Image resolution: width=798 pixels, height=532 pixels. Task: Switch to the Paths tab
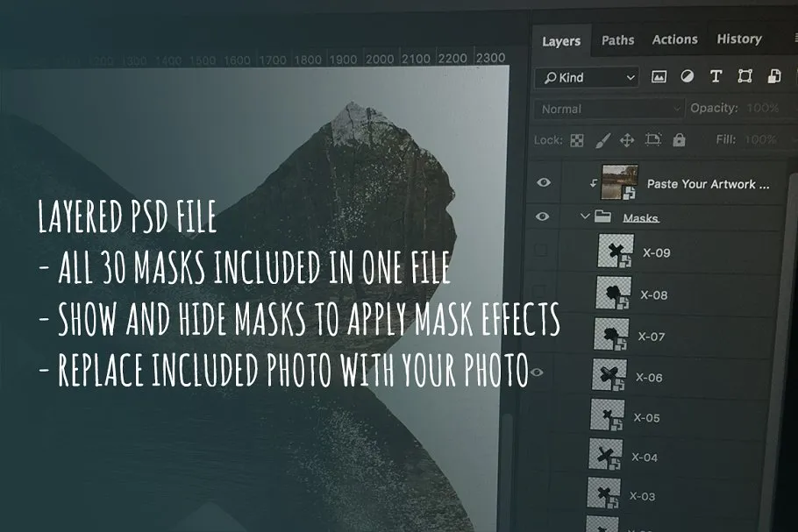coord(617,39)
